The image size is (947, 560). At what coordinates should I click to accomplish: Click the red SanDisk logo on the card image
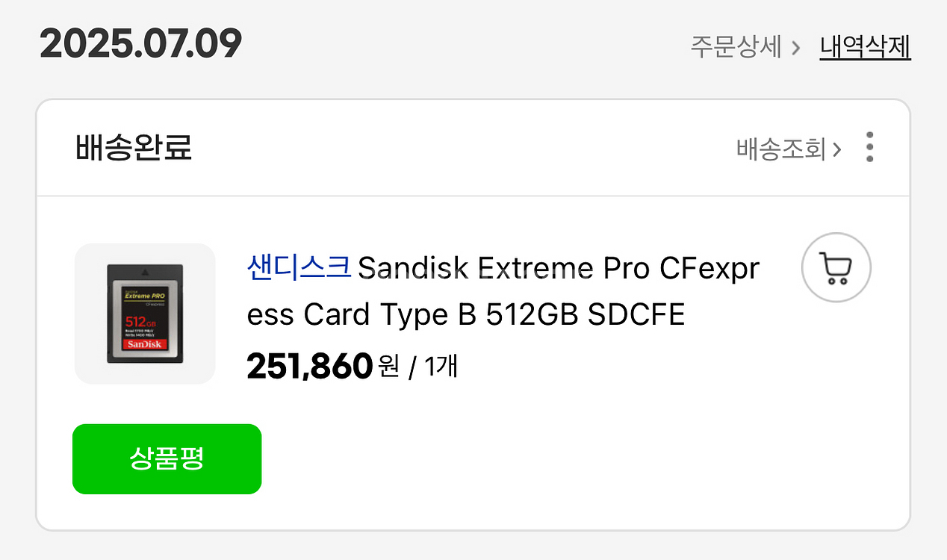coord(144,344)
